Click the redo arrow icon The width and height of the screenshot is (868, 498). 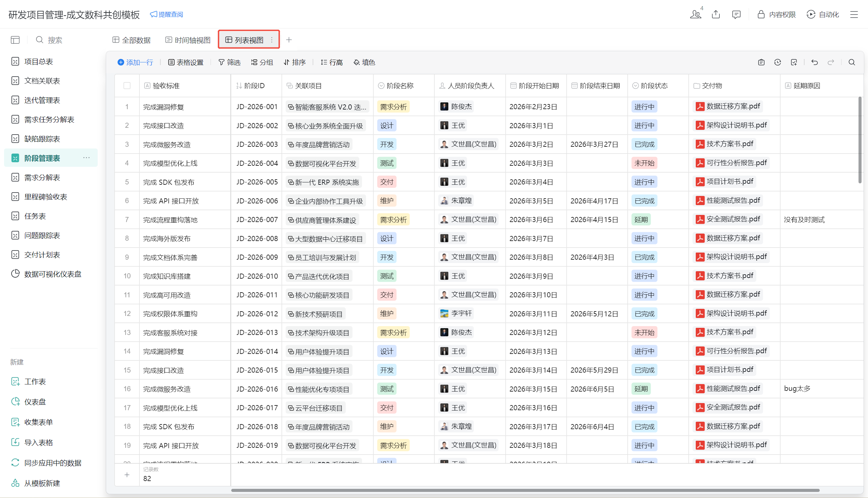[x=830, y=62]
